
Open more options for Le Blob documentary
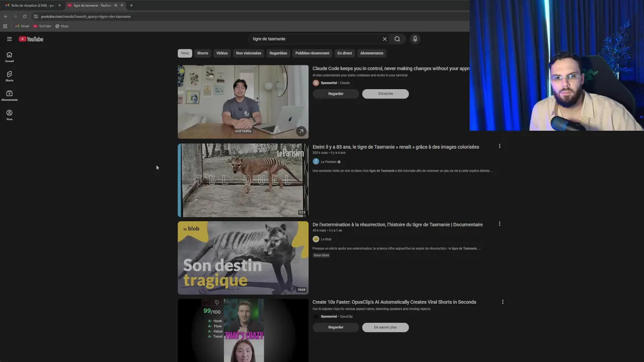500,224
